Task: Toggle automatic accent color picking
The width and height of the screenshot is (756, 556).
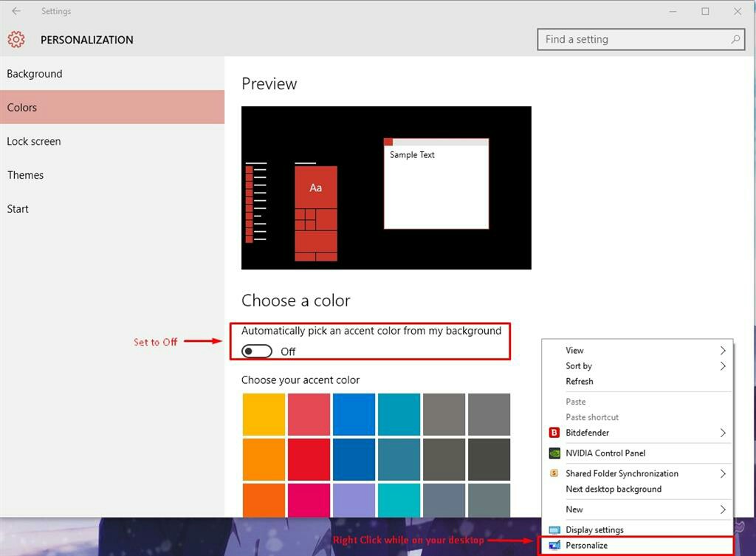Action: [257, 351]
